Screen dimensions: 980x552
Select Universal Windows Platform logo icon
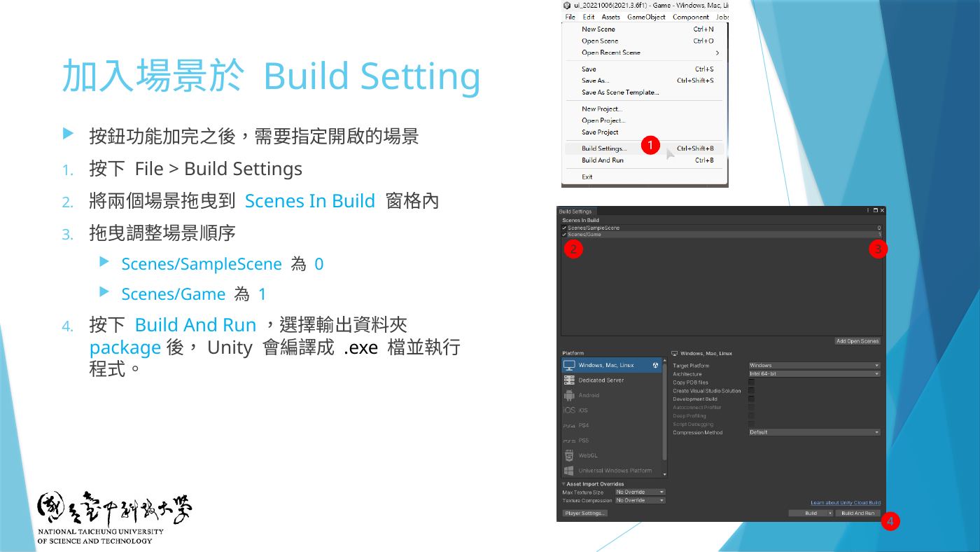click(x=569, y=471)
